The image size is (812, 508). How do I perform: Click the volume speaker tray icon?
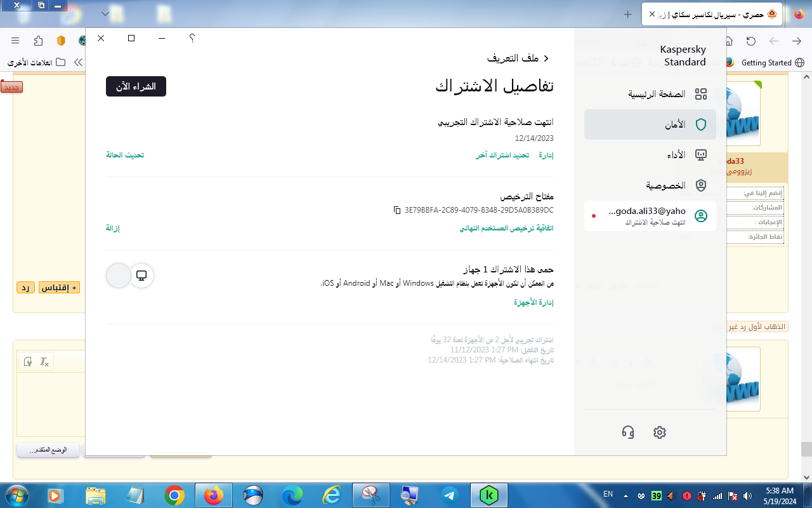coord(748,495)
